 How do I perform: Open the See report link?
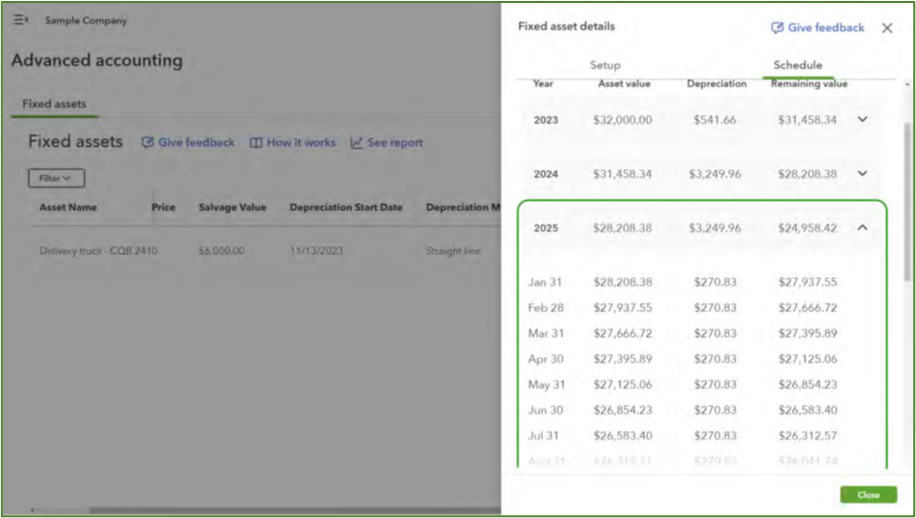point(394,143)
